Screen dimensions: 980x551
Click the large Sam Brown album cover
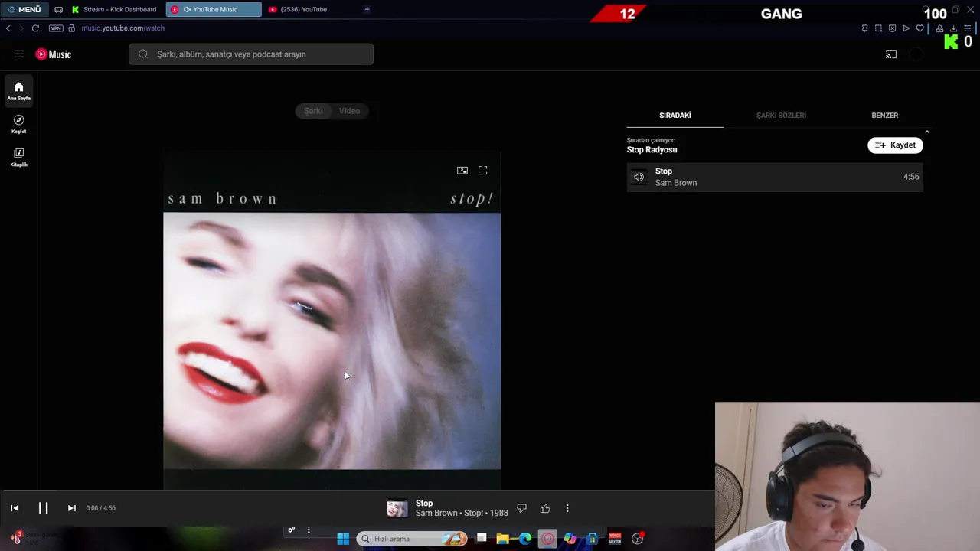point(332,321)
